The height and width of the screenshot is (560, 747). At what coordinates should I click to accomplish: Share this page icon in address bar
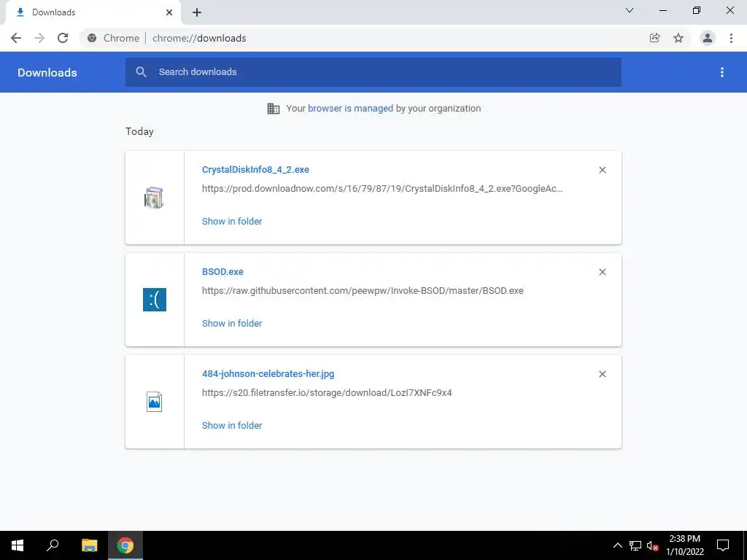654,38
